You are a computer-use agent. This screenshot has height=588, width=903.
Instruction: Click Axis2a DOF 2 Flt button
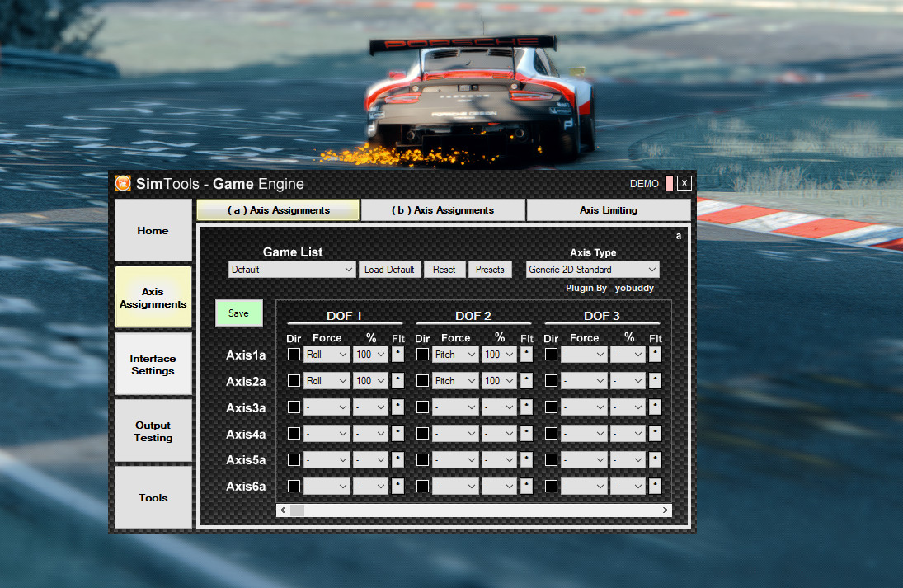[x=526, y=381]
